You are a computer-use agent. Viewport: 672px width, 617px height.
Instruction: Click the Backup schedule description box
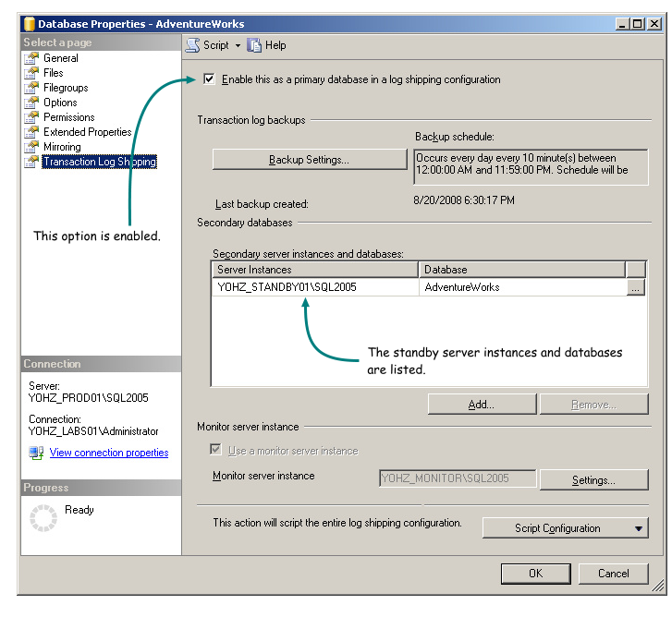click(x=531, y=166)
